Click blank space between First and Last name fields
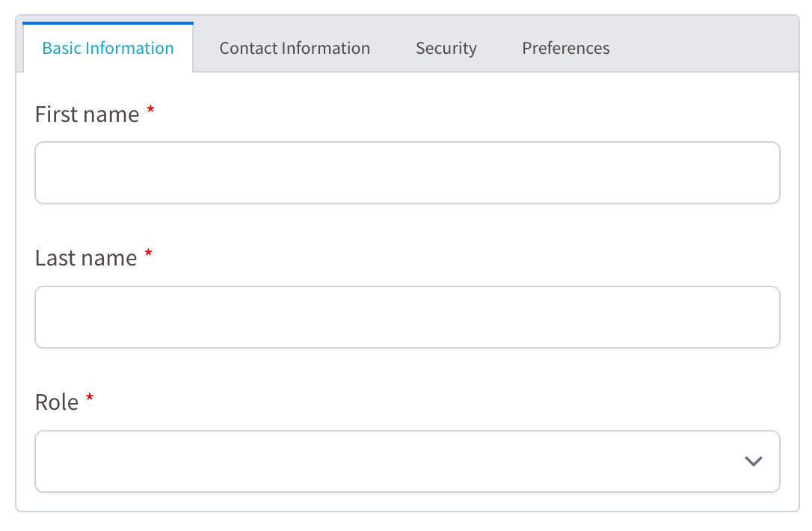812x531 pixels. (x=407, y=224)
